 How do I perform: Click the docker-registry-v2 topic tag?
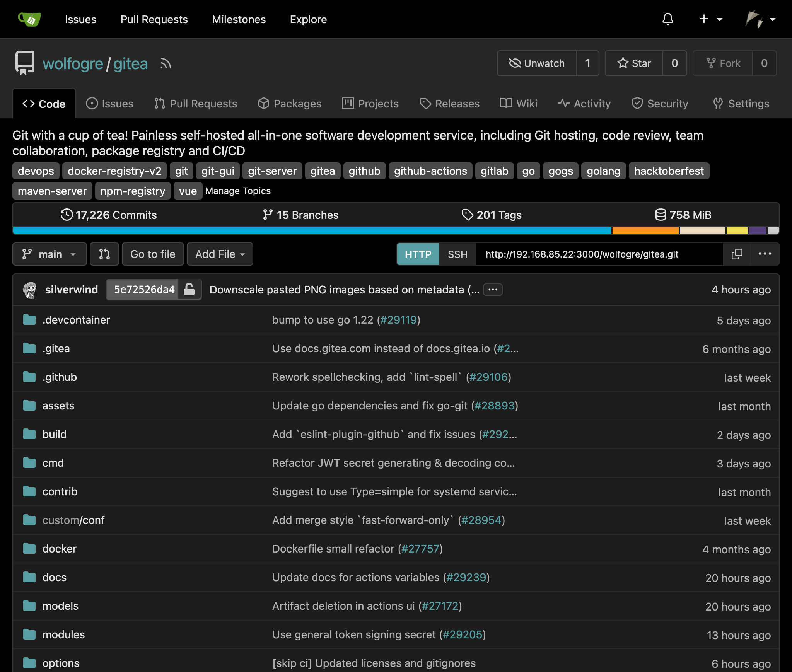(x=114, y=171)
